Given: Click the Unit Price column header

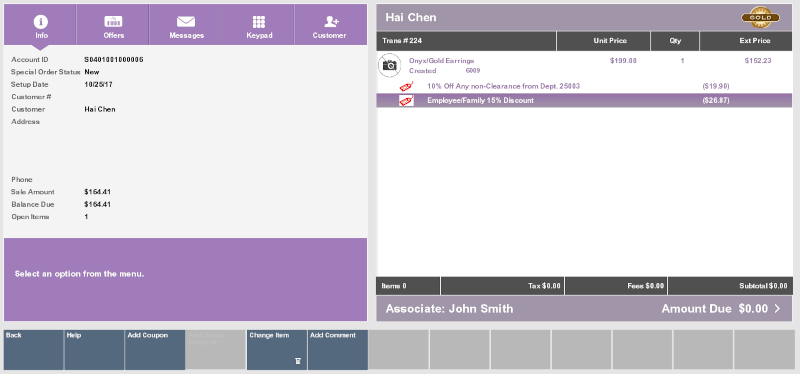Looking at the screenshot, I should [x=604, y=41].
